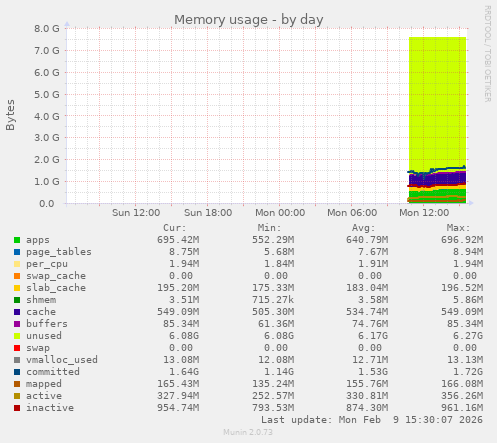Click the dark green shmem legend swatch
The height and width of the screenshot is (443, 497).
(x=17, y=300)
